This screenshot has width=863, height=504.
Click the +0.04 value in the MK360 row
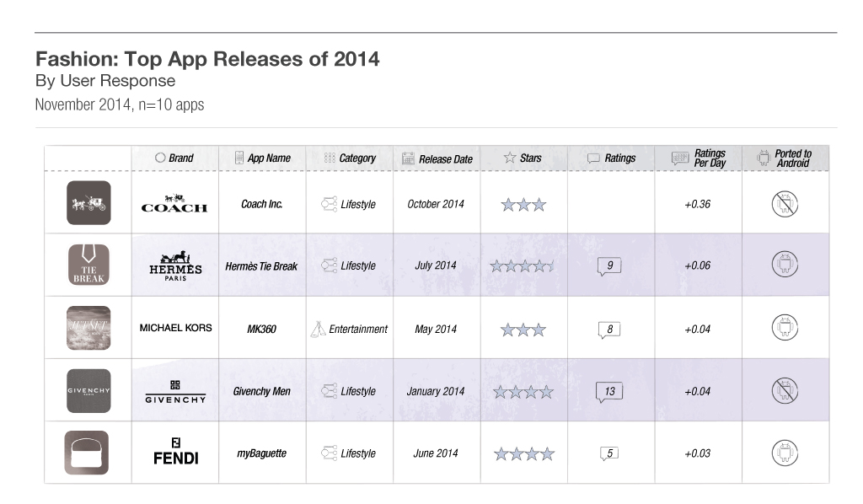pos(698,329)
